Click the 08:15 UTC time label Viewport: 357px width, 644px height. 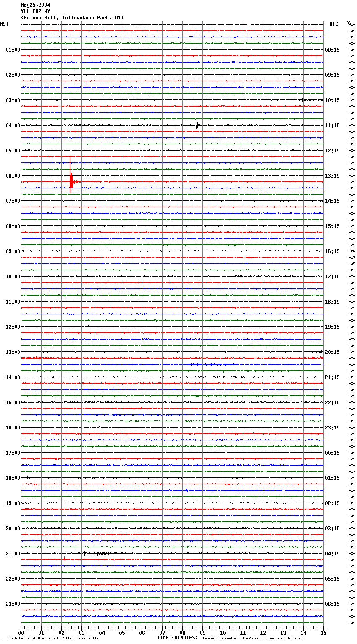332,50
